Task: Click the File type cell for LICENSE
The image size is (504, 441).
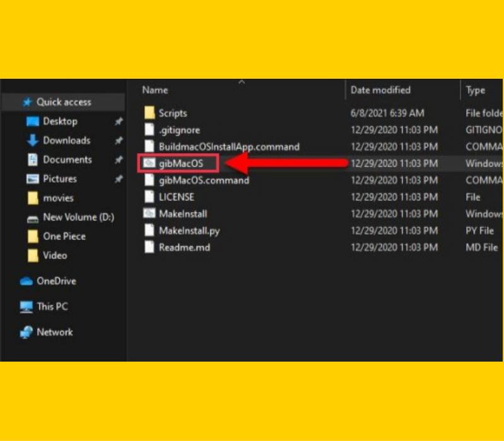Action: click(473, 197)
